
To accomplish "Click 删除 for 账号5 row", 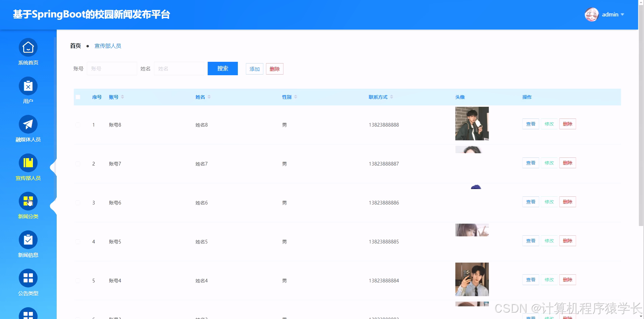I will (x=568, y=241).
